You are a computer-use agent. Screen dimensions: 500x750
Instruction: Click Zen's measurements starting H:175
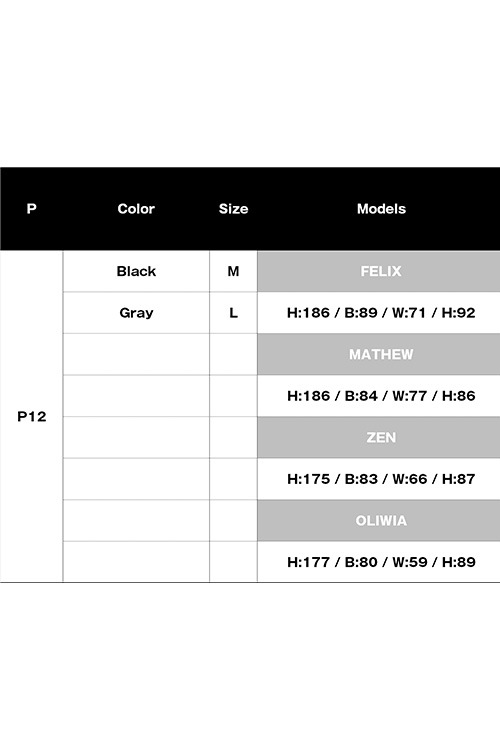(x=381, y=479)
